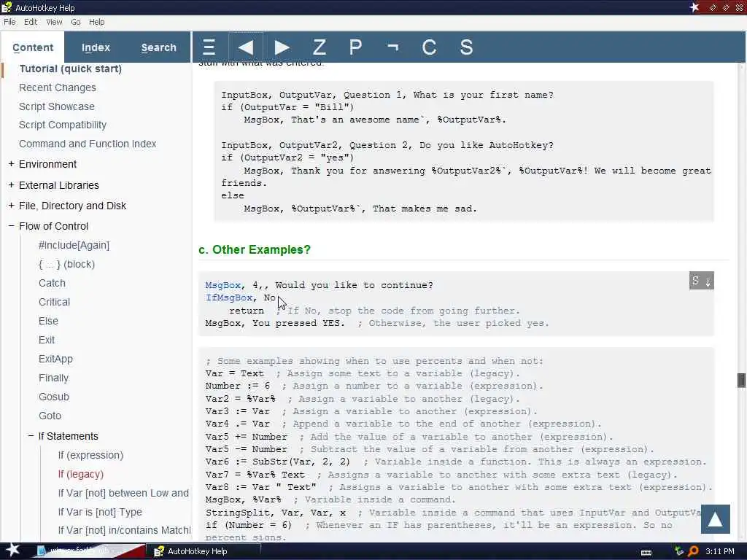Select the { ... } (block) topic
747x560 pixels.
(x=66, y=264)
